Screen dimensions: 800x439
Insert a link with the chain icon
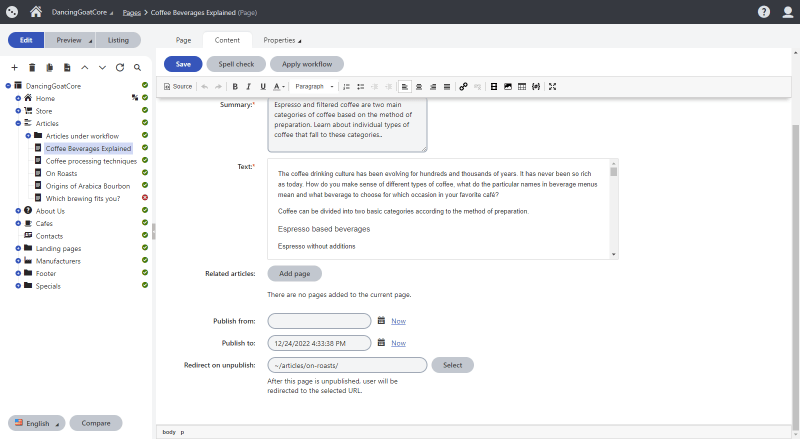click(463, 87)
